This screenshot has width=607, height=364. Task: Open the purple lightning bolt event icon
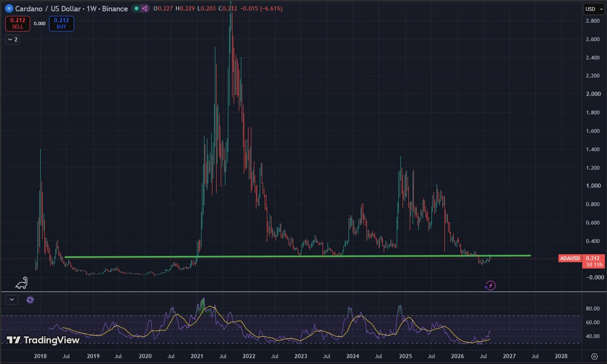pyautogui.click(x=491, y=286)
